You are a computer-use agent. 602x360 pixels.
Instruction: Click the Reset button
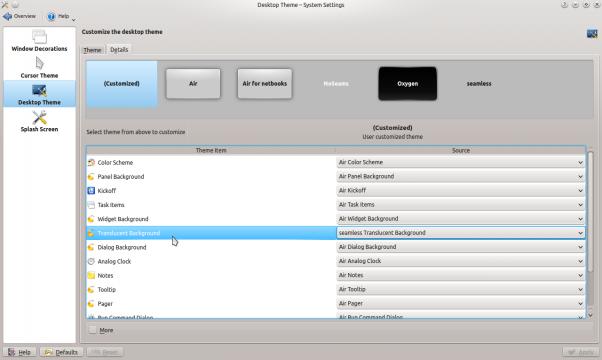tap(105, 352)
